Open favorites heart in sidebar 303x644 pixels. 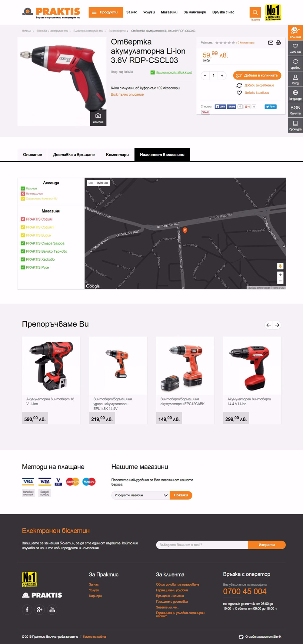(x=295, y=48)
